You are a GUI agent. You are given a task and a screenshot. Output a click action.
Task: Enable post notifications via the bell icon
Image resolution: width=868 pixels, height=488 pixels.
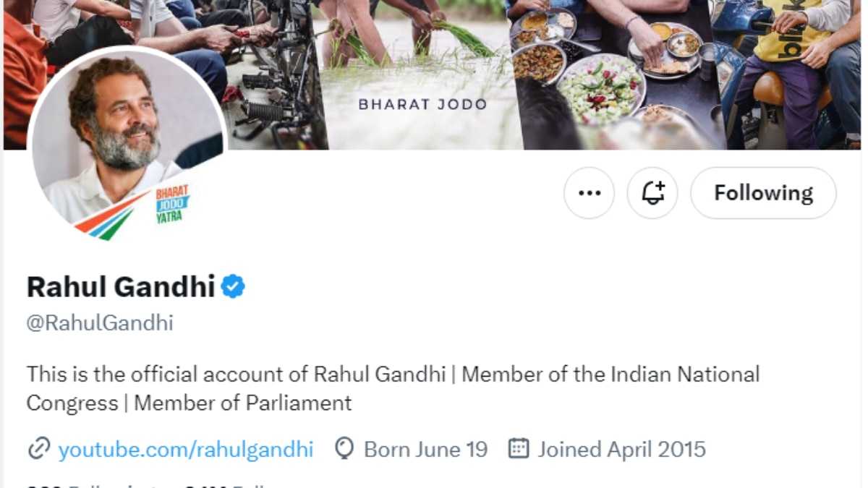point(652,193)
